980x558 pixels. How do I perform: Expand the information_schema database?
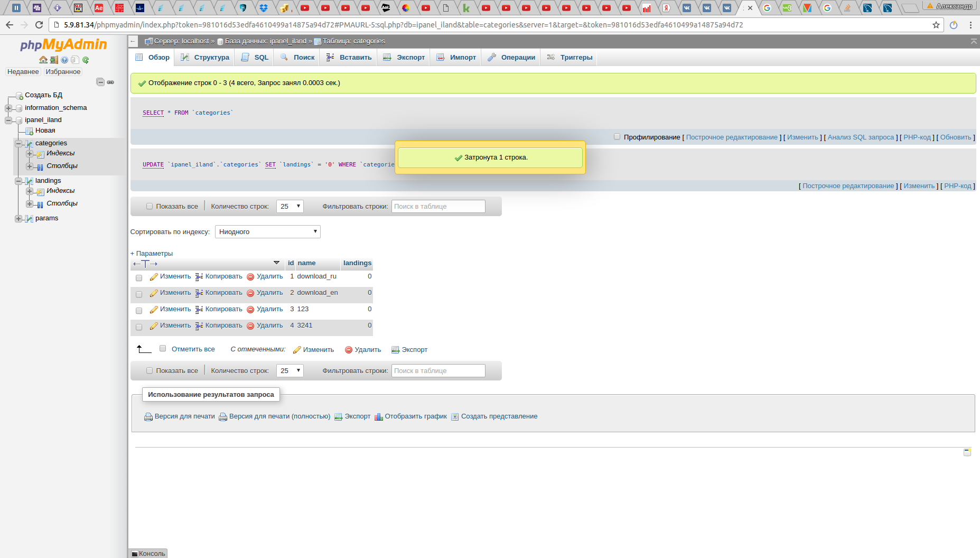[x=8, y=108]
